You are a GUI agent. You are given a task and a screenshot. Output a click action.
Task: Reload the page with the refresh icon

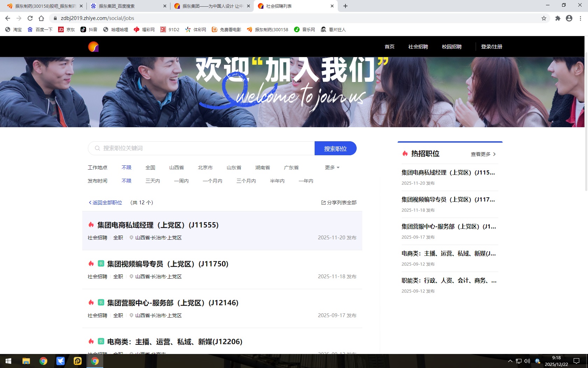[x=30, y=18]
